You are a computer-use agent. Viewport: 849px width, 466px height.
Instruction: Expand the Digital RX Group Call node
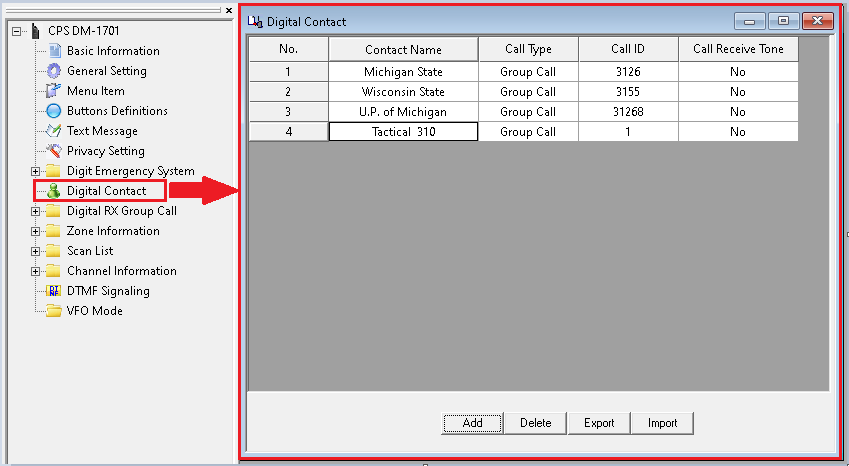tap(35, 212)
